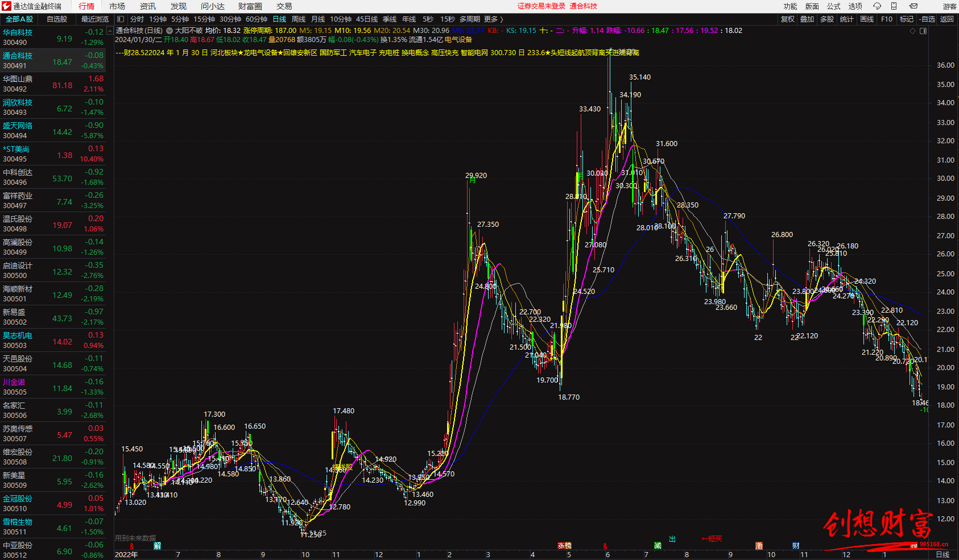Image resolution: width=959 pixels, height=560 pixels.
Task: Click the 减 marker near July
Action: [x=658, y=546]
